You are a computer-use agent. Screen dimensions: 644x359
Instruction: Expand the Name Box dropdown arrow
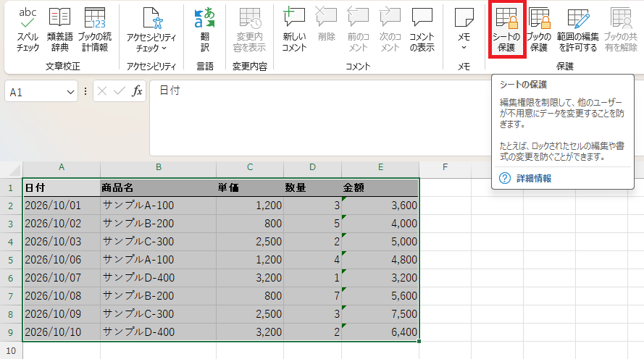(x=71, y=93)
